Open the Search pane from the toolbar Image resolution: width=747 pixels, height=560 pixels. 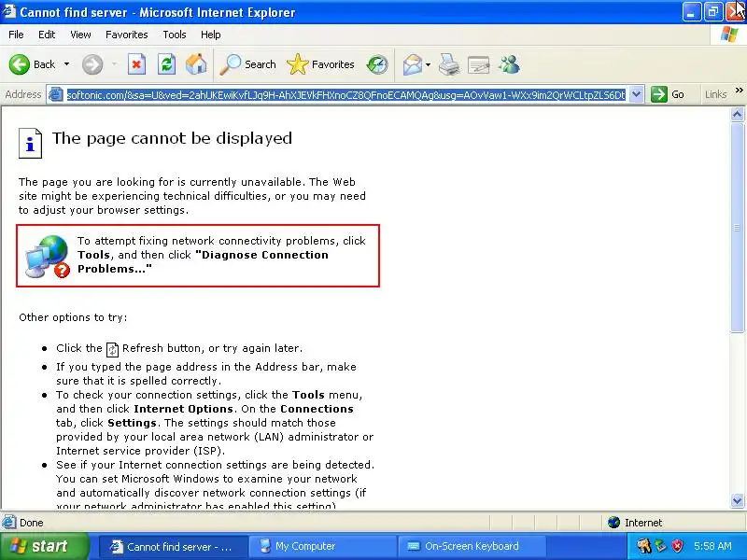pyautogui.click(x=247, y=64)
